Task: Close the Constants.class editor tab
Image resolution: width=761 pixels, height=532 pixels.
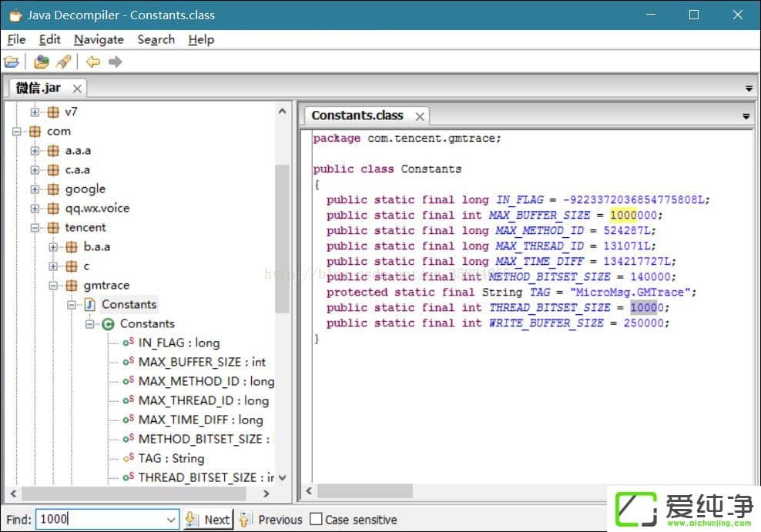Action: [x=420, y=116]
